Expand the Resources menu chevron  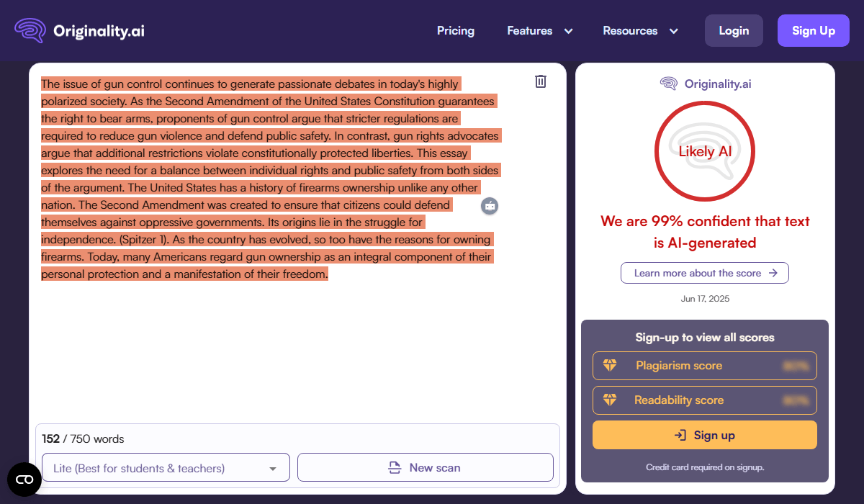coord(674,31)
